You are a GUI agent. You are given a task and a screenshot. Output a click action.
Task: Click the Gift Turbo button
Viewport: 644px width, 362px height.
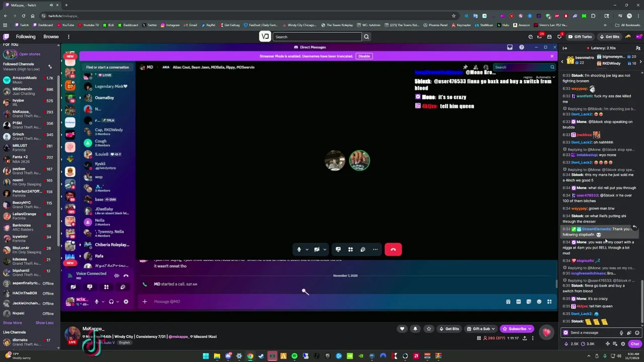580,37
